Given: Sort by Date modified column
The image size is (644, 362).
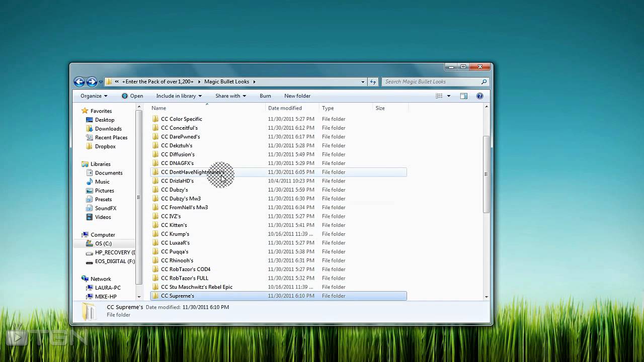Looking at the screenshot, I should point(292,108).
